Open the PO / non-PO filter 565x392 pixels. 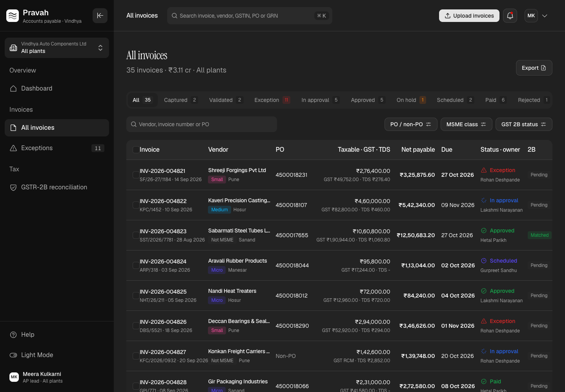tap(411, 124)
